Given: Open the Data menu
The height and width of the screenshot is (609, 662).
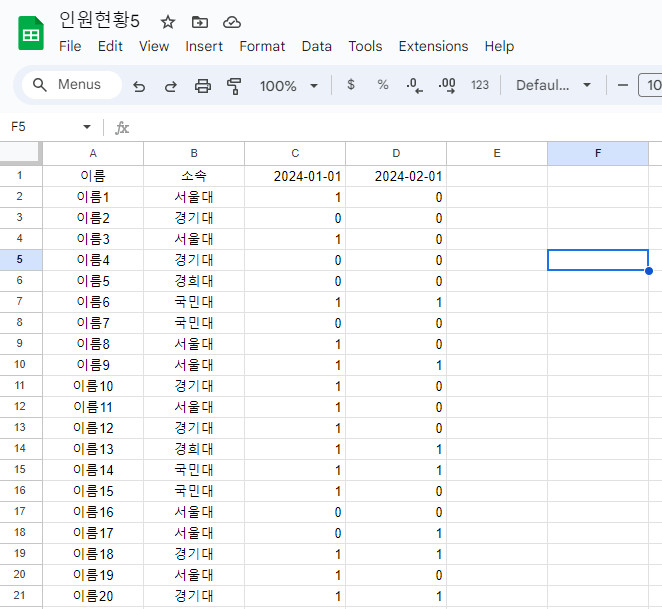Looking at the screenshot, I should [317, 46].
